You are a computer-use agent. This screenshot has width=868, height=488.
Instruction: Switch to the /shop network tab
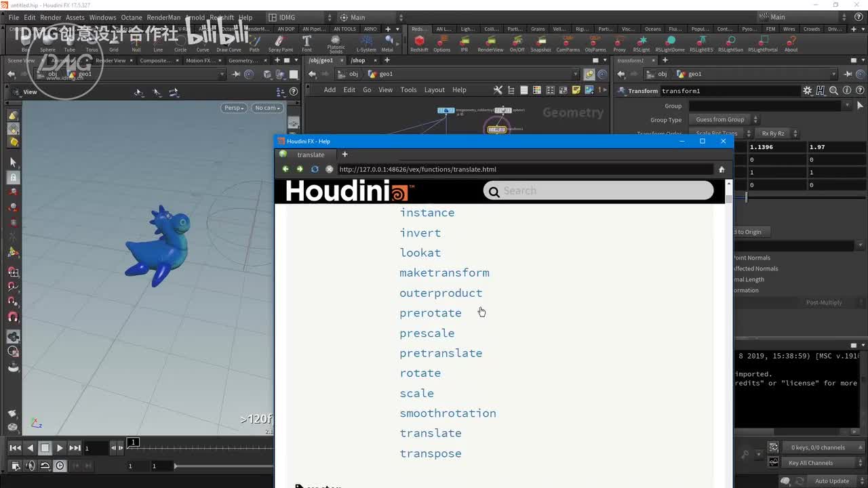click(x=357, y=60)
